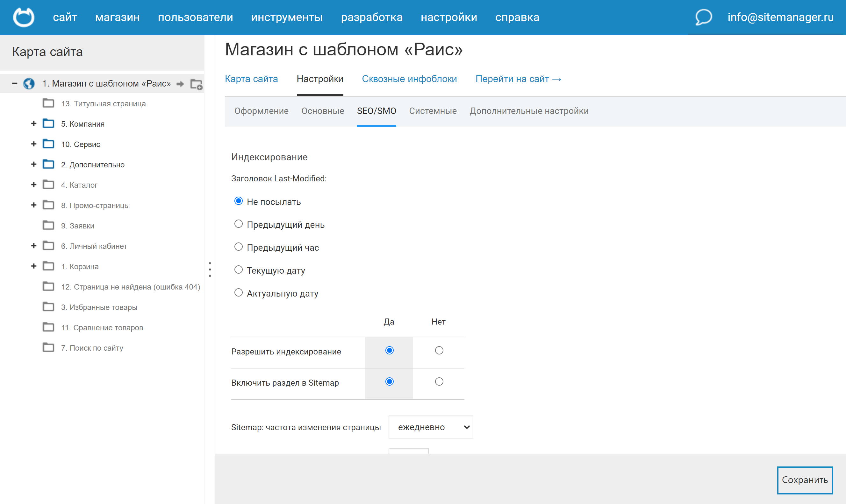Click the globe icon next to the site root

click(29, 84)
